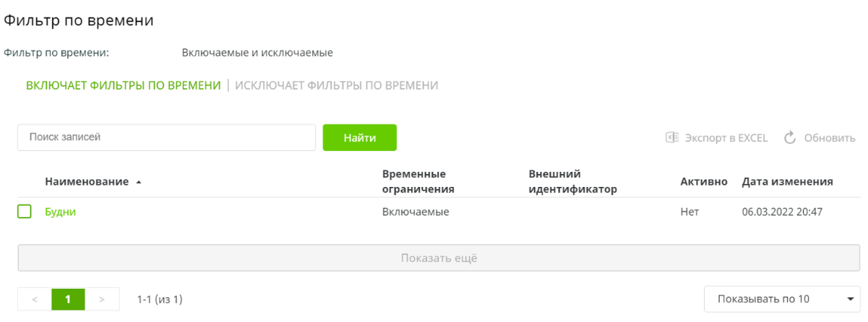The width and height of the screenshot is (868, 322).
Task: Tick the checkbox for Будни row
Action: pos(25,212)
